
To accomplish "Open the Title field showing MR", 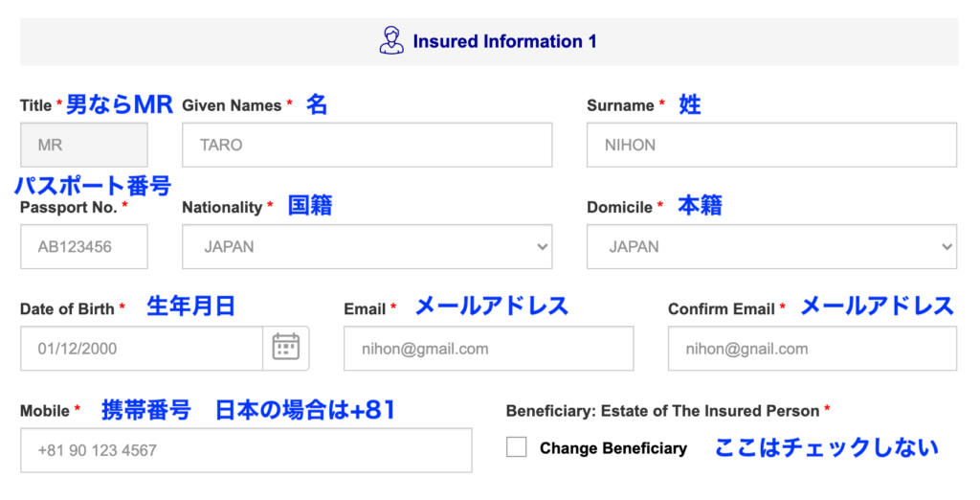I will [x=84, y=145].
